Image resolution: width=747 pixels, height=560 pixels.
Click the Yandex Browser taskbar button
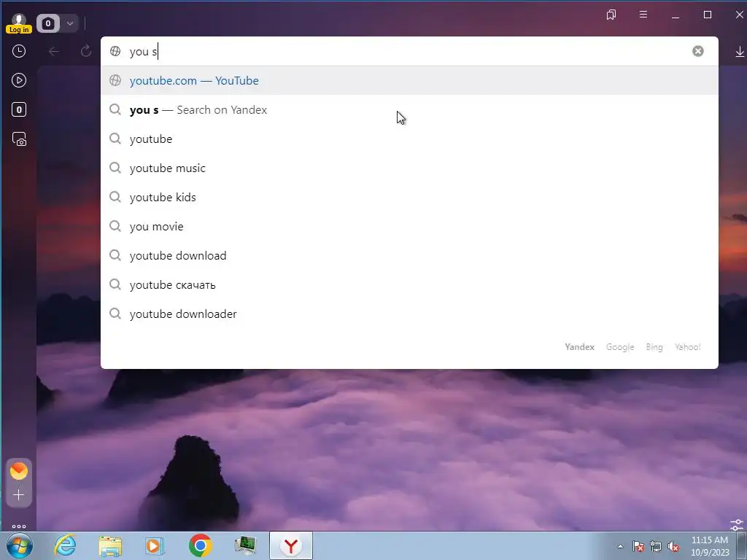click(x=291, y=545)
